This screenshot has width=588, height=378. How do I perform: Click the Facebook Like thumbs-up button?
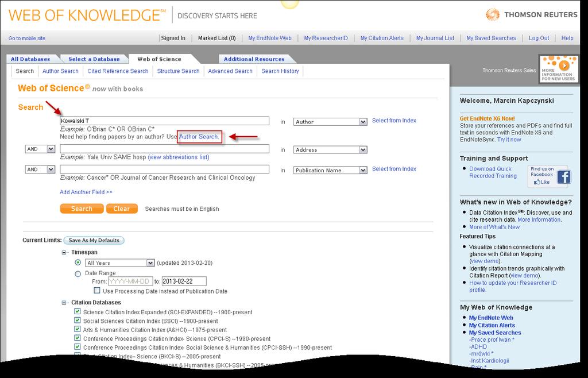pos(541,182)
